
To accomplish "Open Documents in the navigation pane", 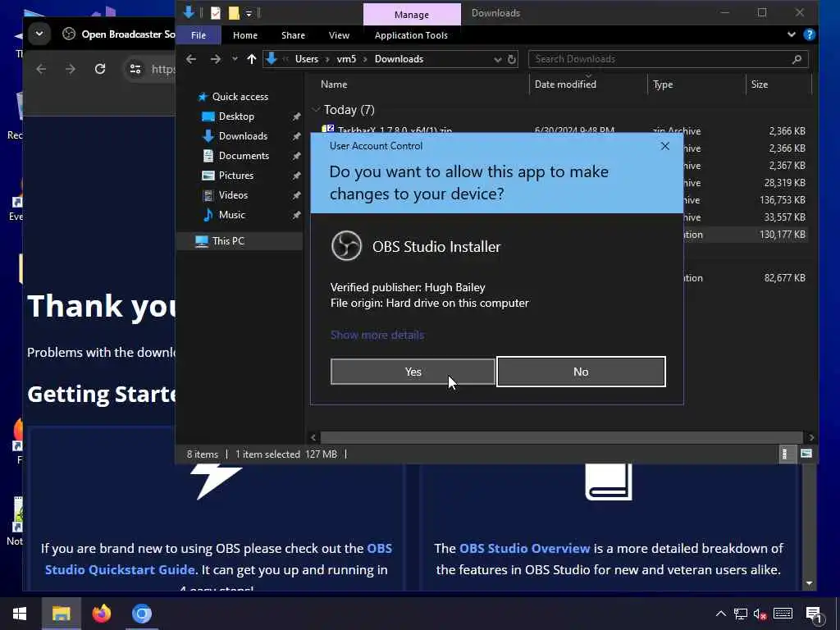I will click(x=243, y=156).
